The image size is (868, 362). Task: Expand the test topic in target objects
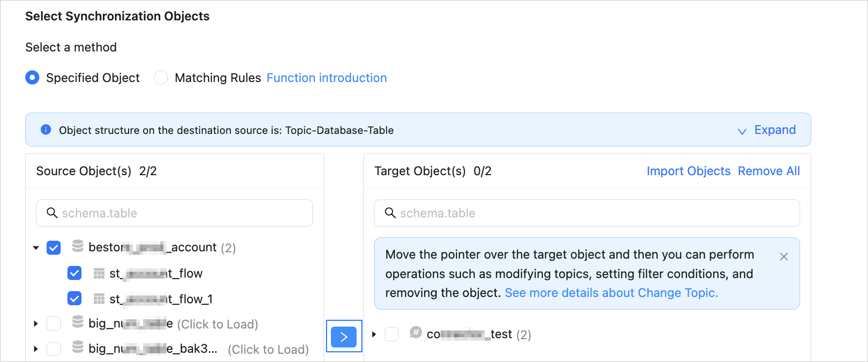coord(374,334)
